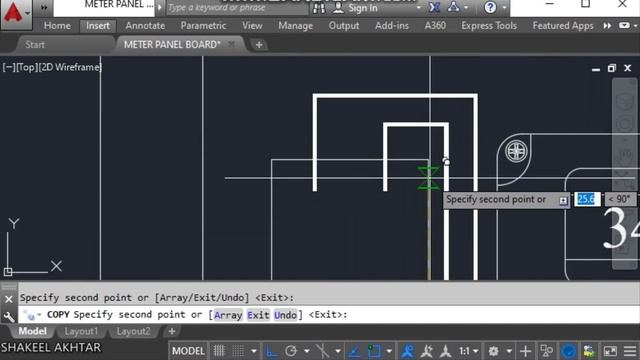Open the 1:1 annotation scale menu
Viewport: 640px width, 360px height.
[x=468, y=351]
